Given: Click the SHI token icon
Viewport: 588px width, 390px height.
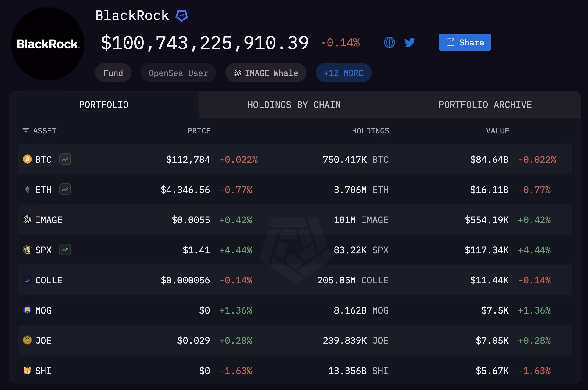Looking at the screenshot, I should [27, 370].
